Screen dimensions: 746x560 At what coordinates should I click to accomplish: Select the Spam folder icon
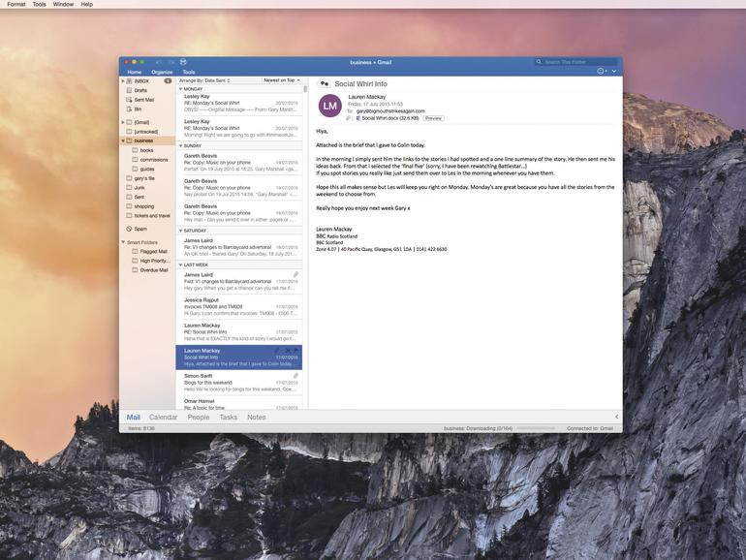click(x=129, y=229)
